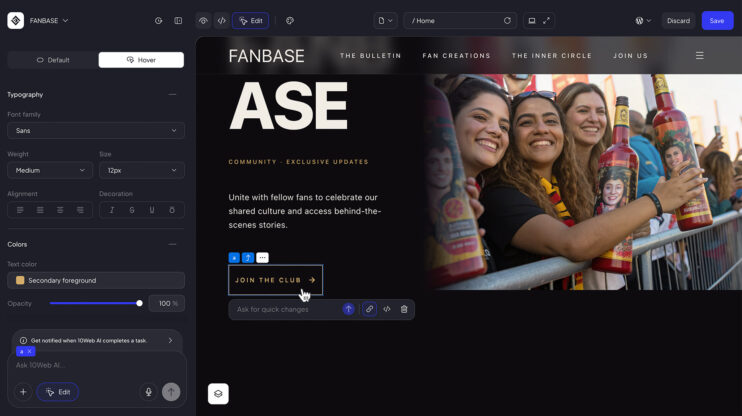Switch to preview eye mode
This screenshot has width=742, height=416.
coord(203,20)
